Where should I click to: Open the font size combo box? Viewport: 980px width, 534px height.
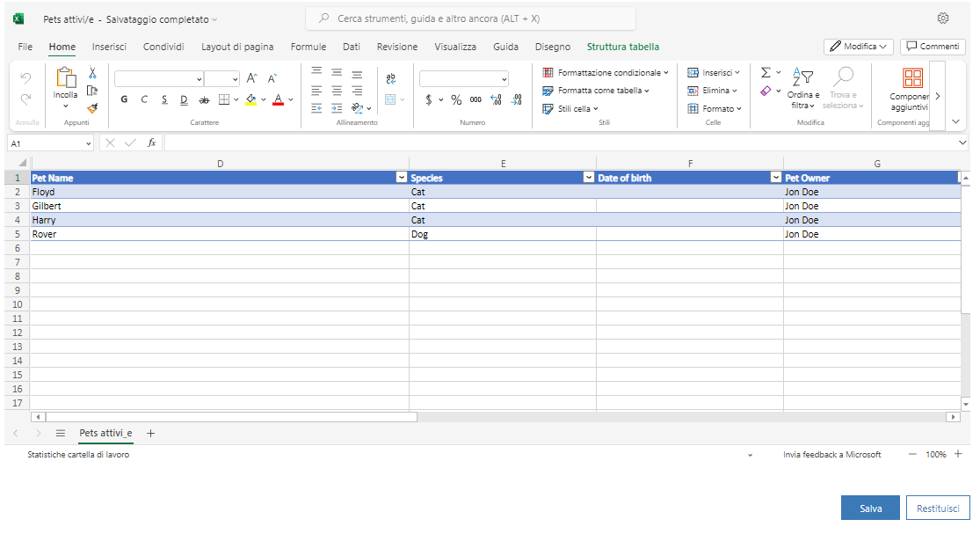(x=221, y=79)
